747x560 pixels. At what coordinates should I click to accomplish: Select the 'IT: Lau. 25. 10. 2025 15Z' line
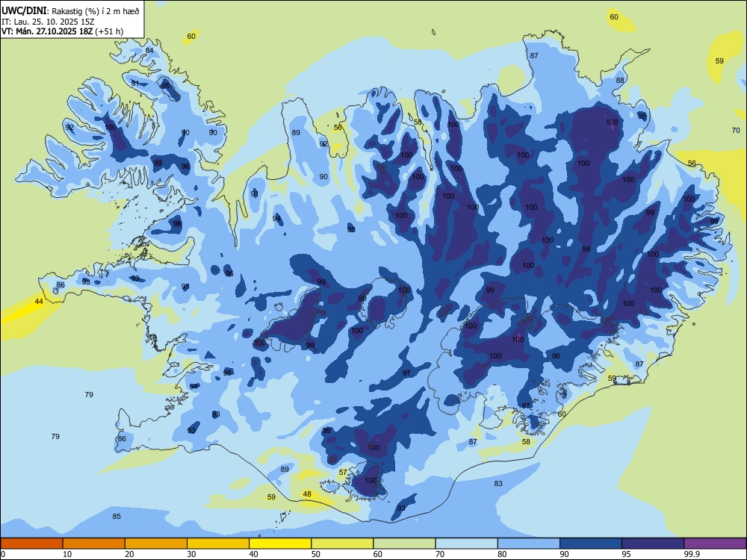48,22
